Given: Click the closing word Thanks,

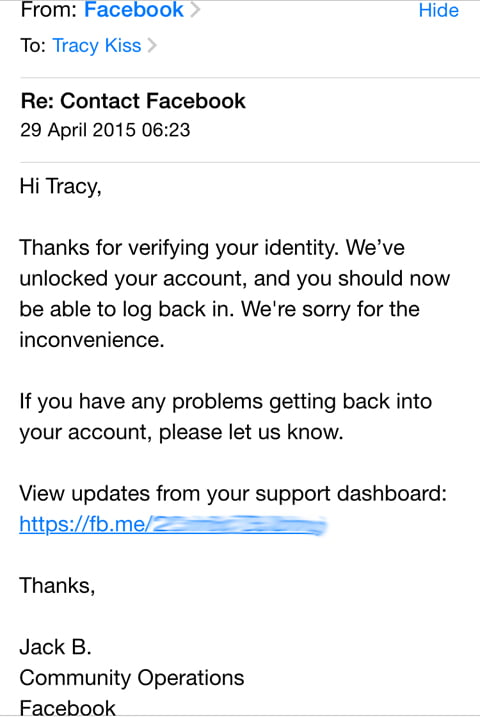Looking at the screenshot, I should coord(57,586).
